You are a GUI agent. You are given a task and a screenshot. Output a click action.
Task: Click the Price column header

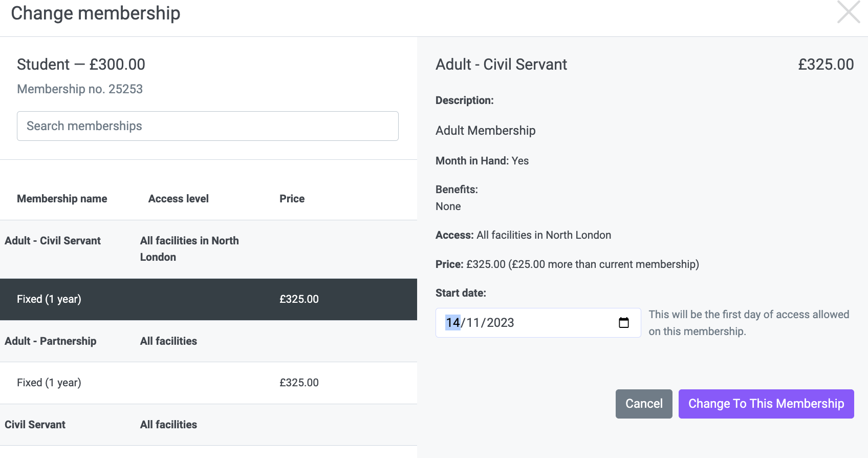[292, 199]
